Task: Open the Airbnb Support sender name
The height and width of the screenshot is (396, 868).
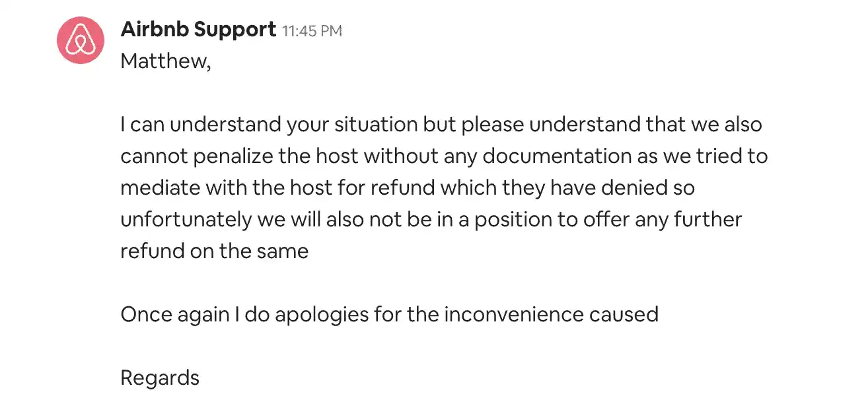Action: pos(198,30)
